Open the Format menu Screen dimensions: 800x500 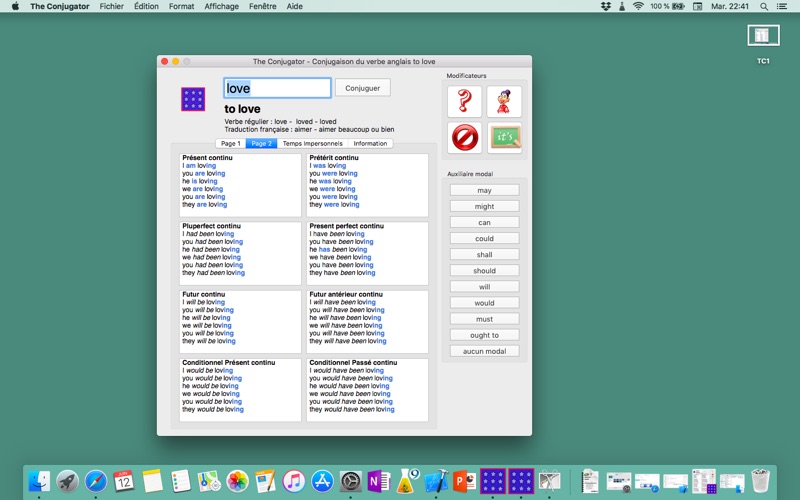coord(182,6)
